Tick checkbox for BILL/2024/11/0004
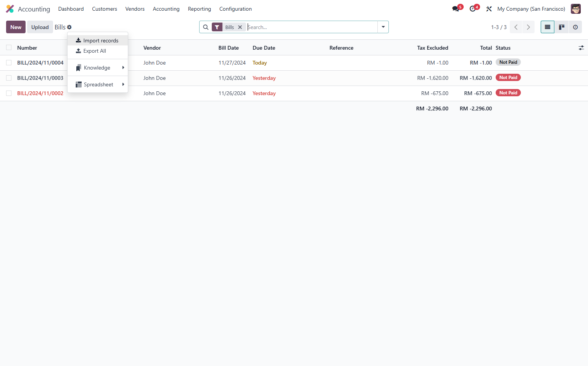Image resolution: width=588 pixels, height=366 pixels. click(x=9, y=63)
